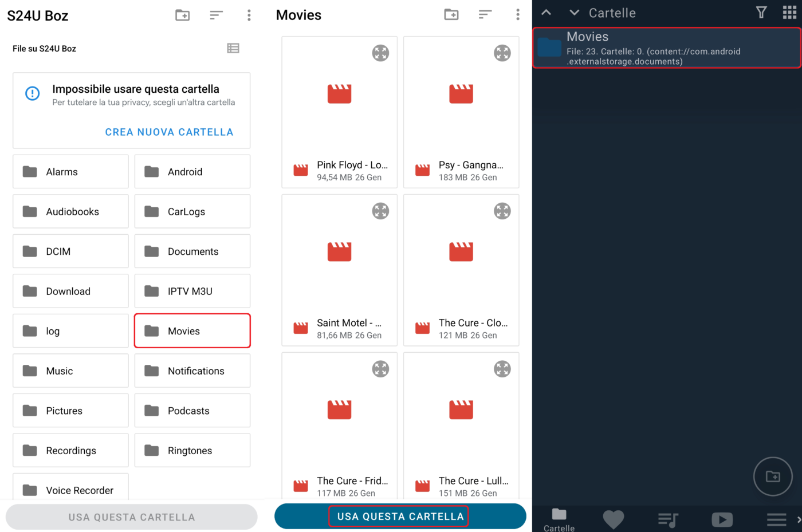
Task: Click the info icon beside Impossibile usare questa cartella
Action: pyautogui.click(x=33, y=93)
